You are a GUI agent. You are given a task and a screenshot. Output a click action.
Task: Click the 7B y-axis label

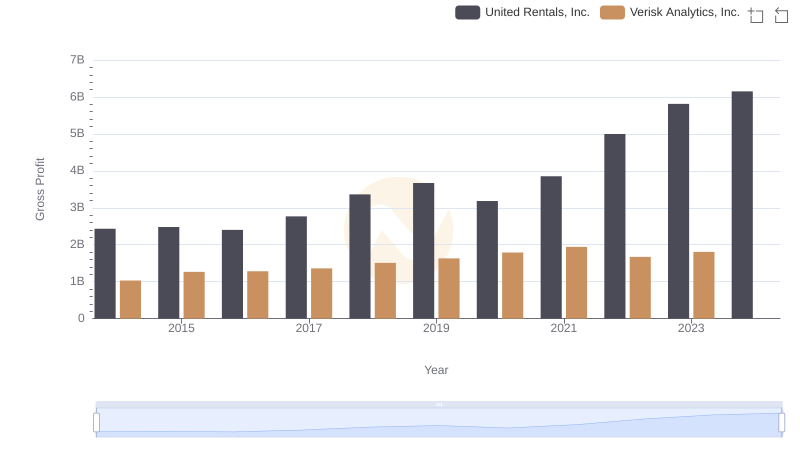click(x=77, y=60)
